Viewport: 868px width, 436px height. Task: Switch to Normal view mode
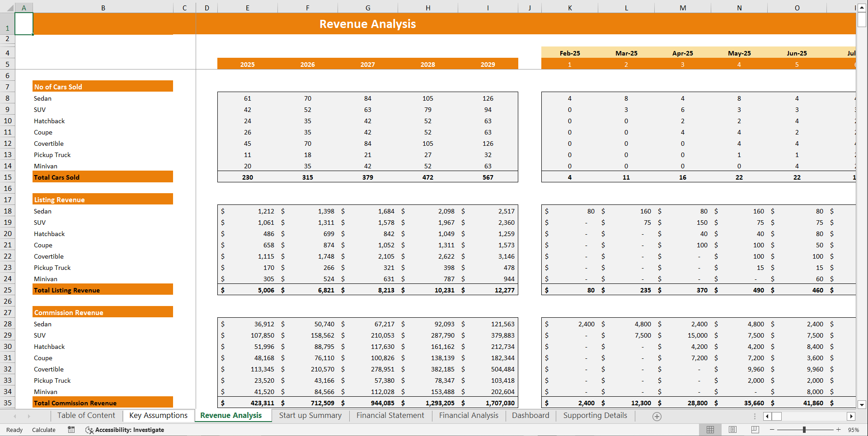pos(710,430)
